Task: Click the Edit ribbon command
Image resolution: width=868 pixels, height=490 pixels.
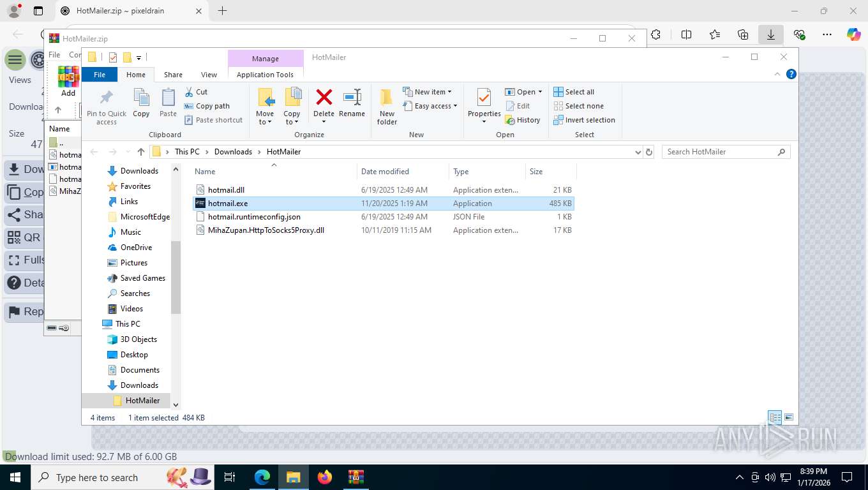Action: point(518,106)
